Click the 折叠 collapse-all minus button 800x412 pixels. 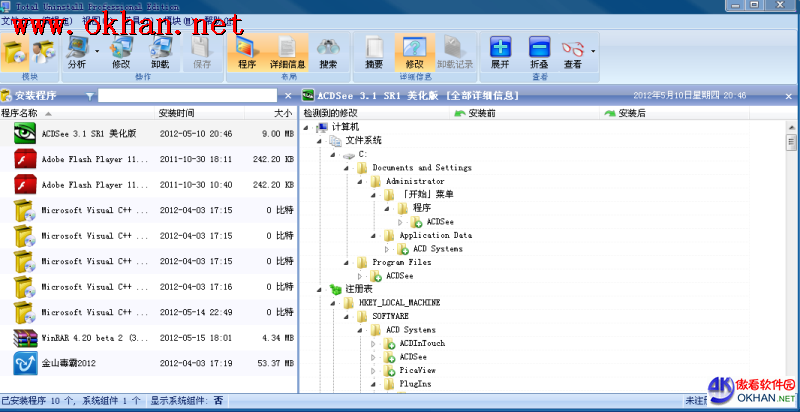pyautogui.click(x=539, y=53)
